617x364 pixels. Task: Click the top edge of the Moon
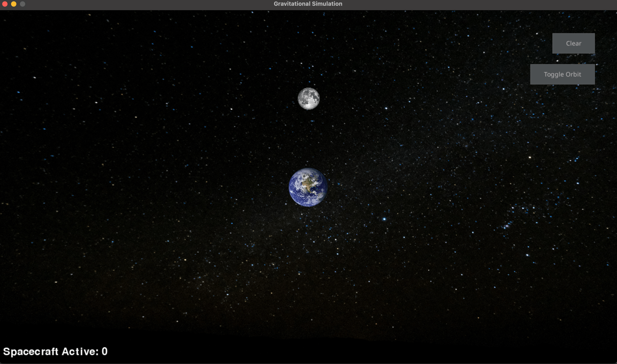[308, 88]
